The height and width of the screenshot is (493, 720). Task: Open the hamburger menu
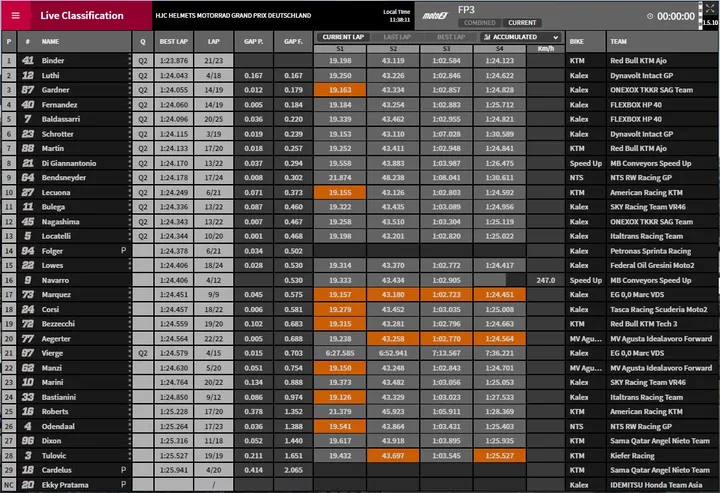coord(16,15)
